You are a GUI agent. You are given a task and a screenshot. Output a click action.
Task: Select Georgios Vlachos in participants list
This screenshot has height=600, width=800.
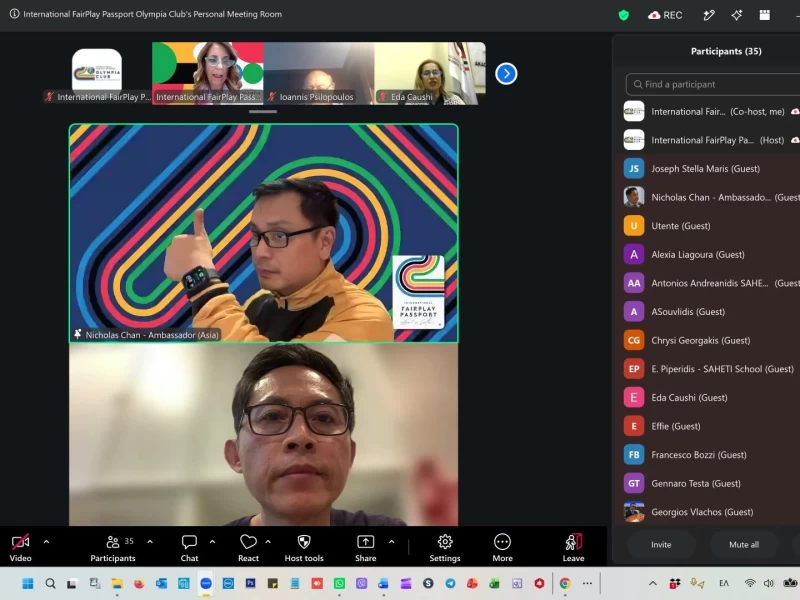[x=709, y=512]
